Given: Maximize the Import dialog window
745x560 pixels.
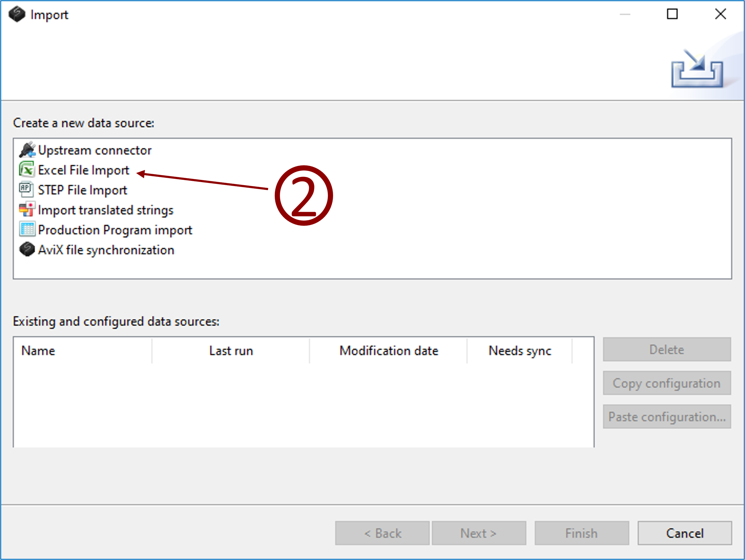Looking at the screenshot, I should coord(672,14).
